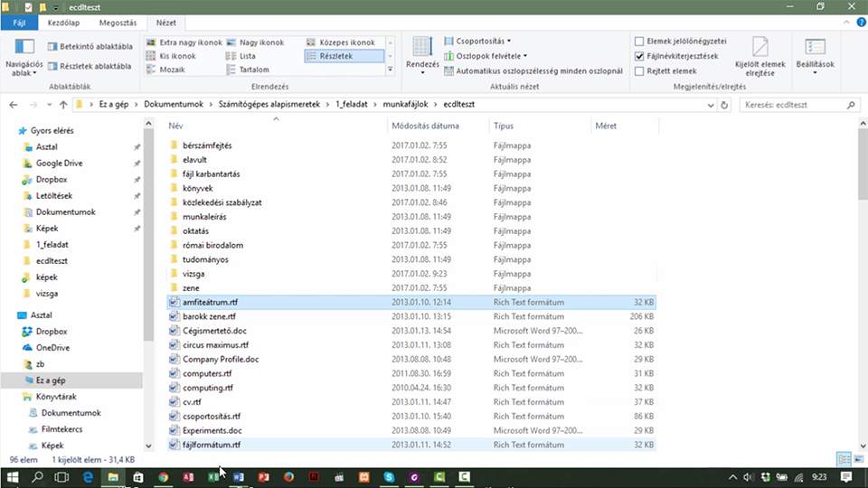Launch Skype from the taskbar
The width and height of the screenshot is (868, 488).
click(389, 477)
